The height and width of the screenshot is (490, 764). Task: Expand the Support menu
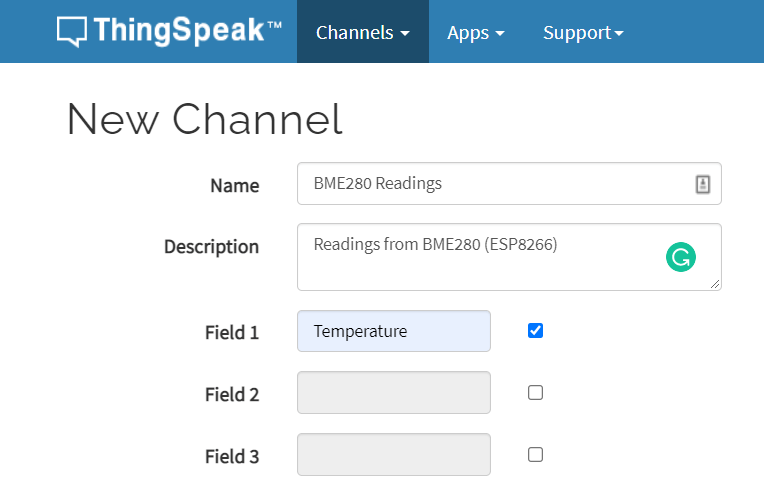tap(583, 33)
